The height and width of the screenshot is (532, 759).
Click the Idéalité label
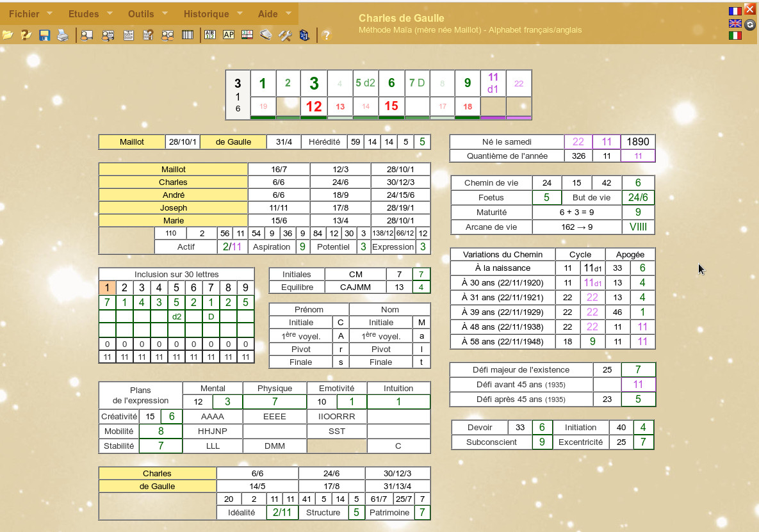coord(241,512)
